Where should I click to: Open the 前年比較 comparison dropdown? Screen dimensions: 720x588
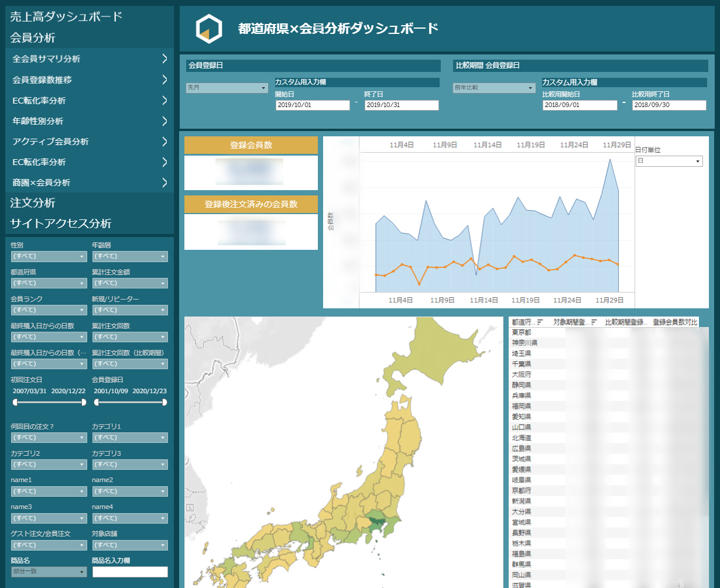point(494,88)
